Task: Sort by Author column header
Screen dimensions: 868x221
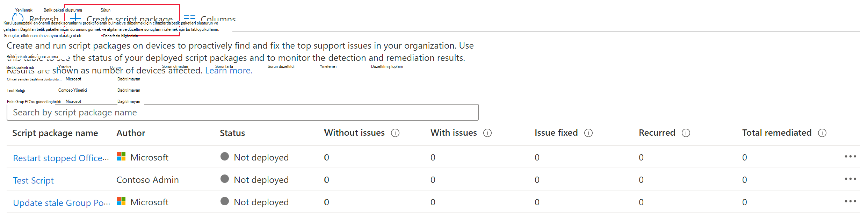Action: pyautogui.click(x=131, y=133)
